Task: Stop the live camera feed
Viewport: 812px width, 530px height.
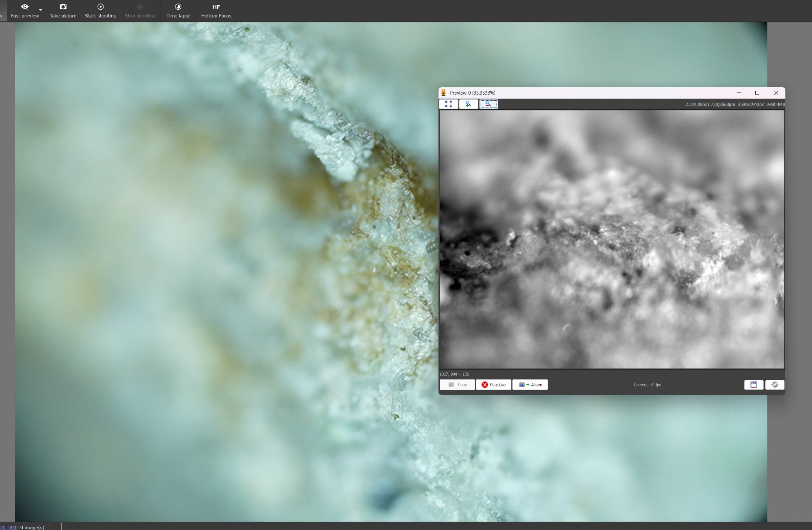Action: coord(493,385)
